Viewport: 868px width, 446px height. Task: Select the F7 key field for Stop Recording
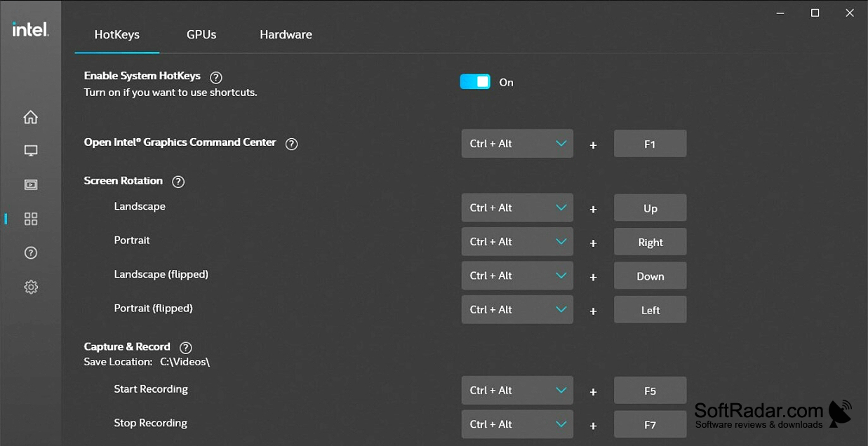[650, 424]
